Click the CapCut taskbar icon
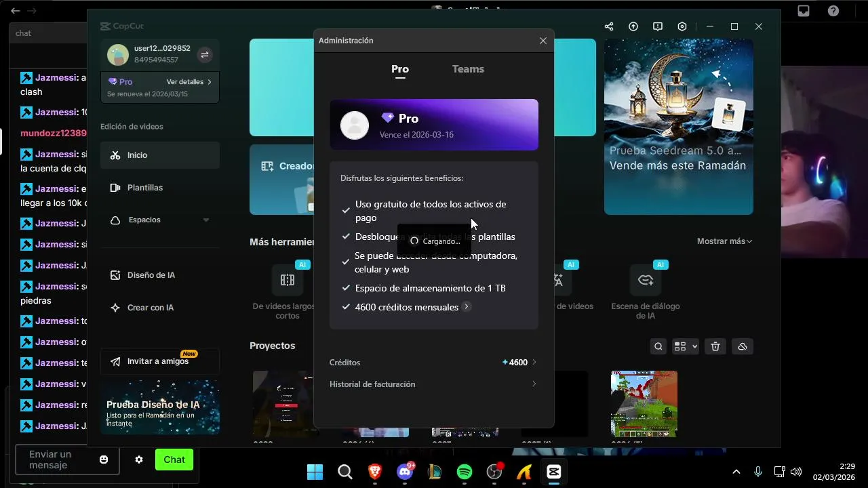Viewport: 868px width, 488px height. pyautogui.click(x=554, y=472)
